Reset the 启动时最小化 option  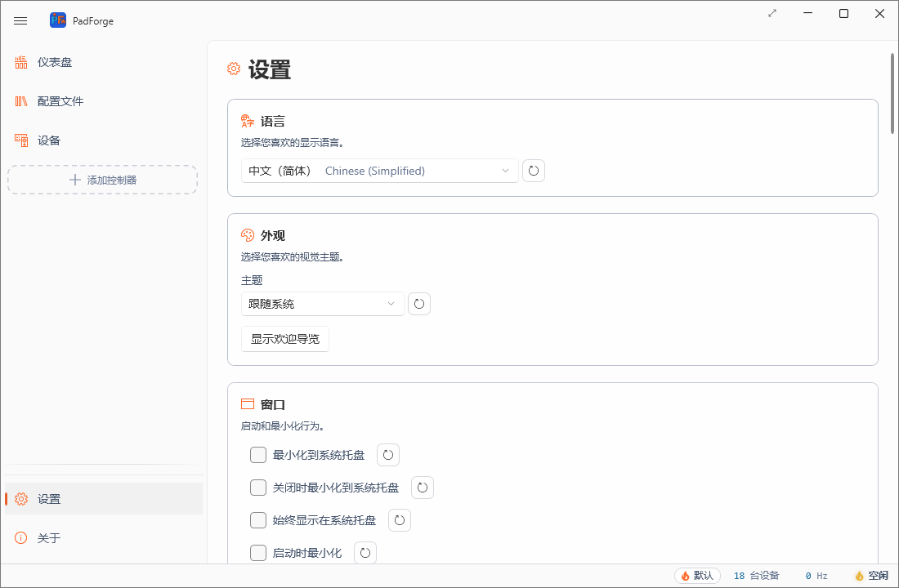365,553
